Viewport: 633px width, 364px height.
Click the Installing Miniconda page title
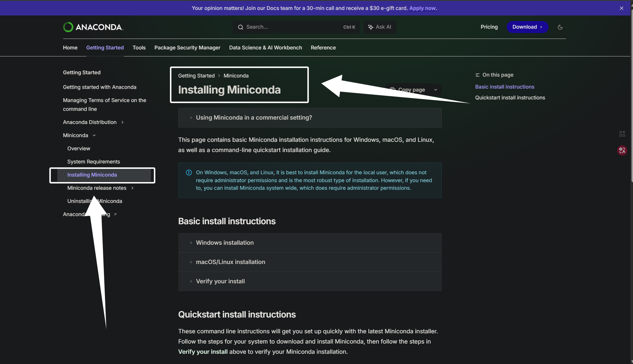click(229, 90)
